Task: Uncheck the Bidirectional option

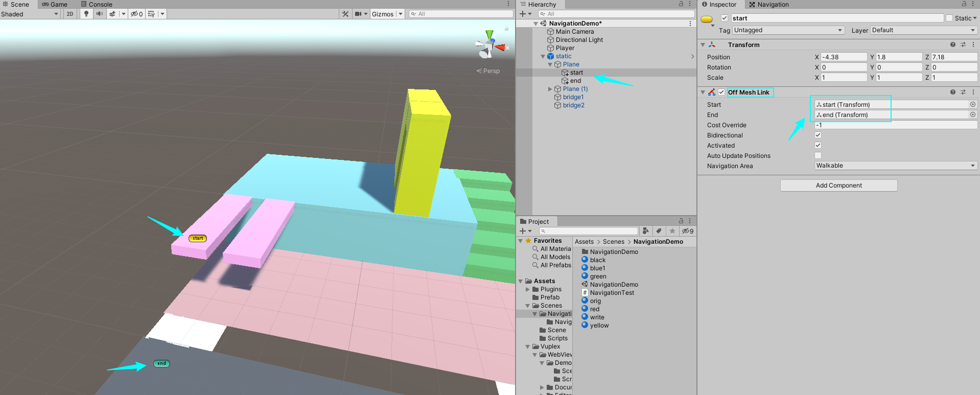Action: 818,135
